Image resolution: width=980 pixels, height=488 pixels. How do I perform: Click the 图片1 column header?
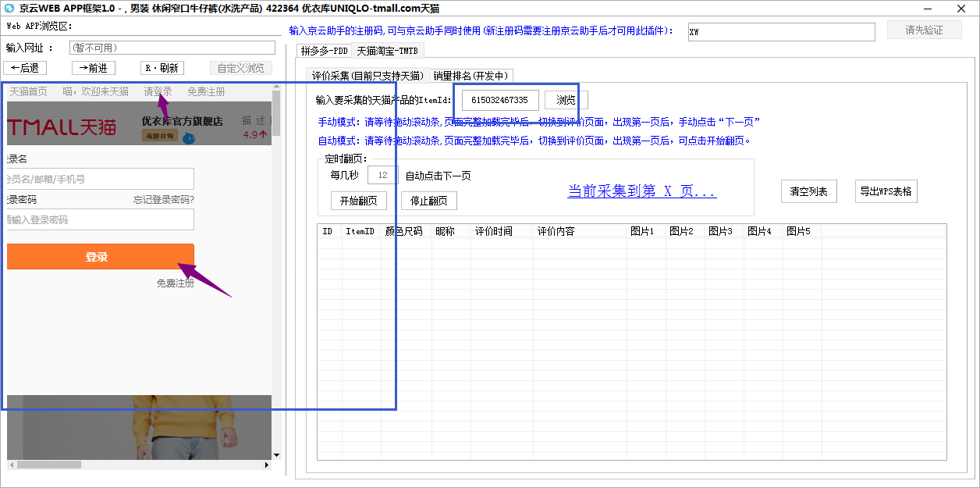click(x=645, y=231)
